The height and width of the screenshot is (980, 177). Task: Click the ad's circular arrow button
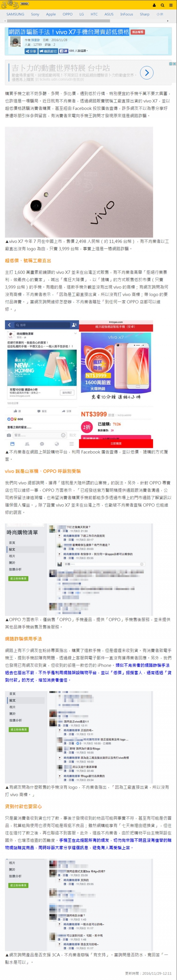pyautogui.click(x=147, y=72)
